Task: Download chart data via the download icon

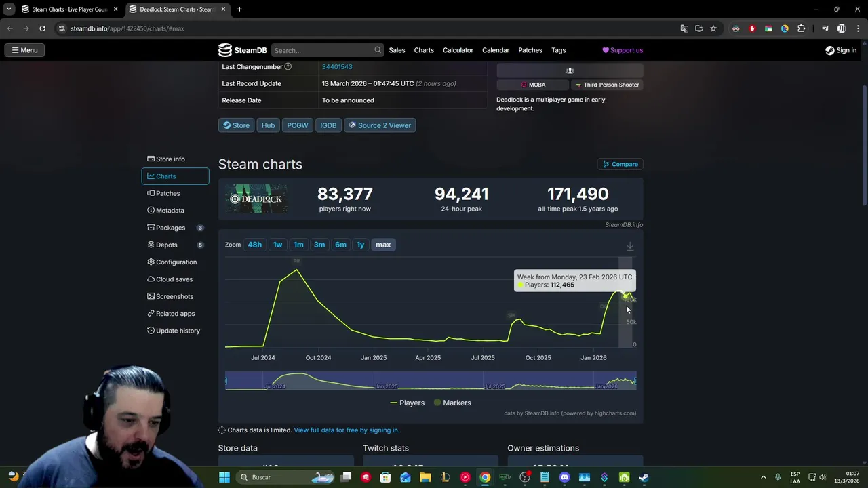Action: (630, 246)
